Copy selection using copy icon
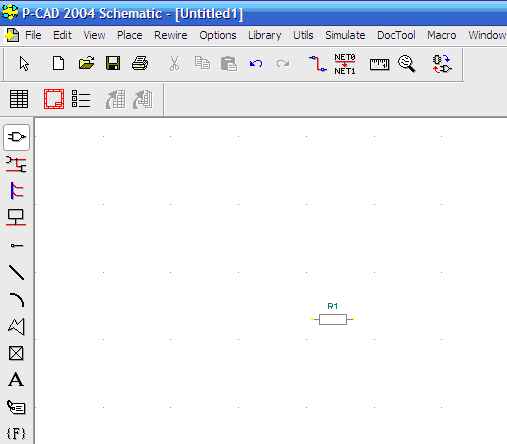507x444 pixels. pyautogui.click(x=202, y=63)
